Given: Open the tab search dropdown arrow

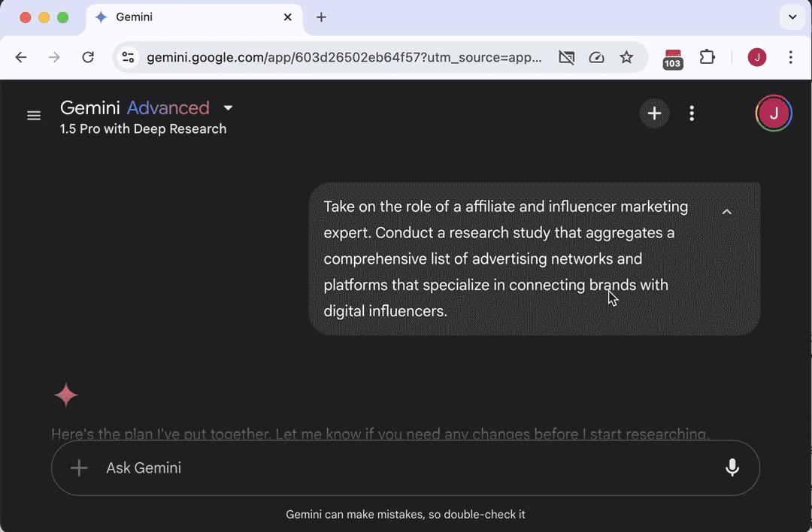Looking at the screenshot, I should tap(792, 17).
